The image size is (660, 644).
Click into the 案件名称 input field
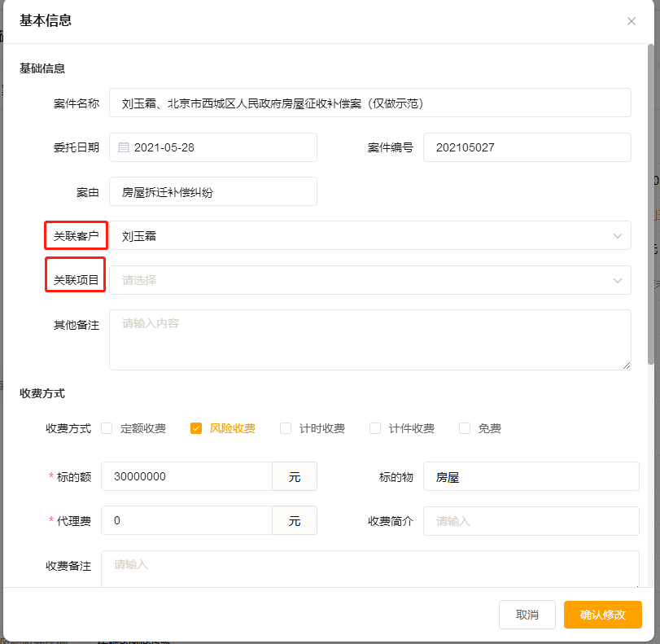click(x=370, y=103)
